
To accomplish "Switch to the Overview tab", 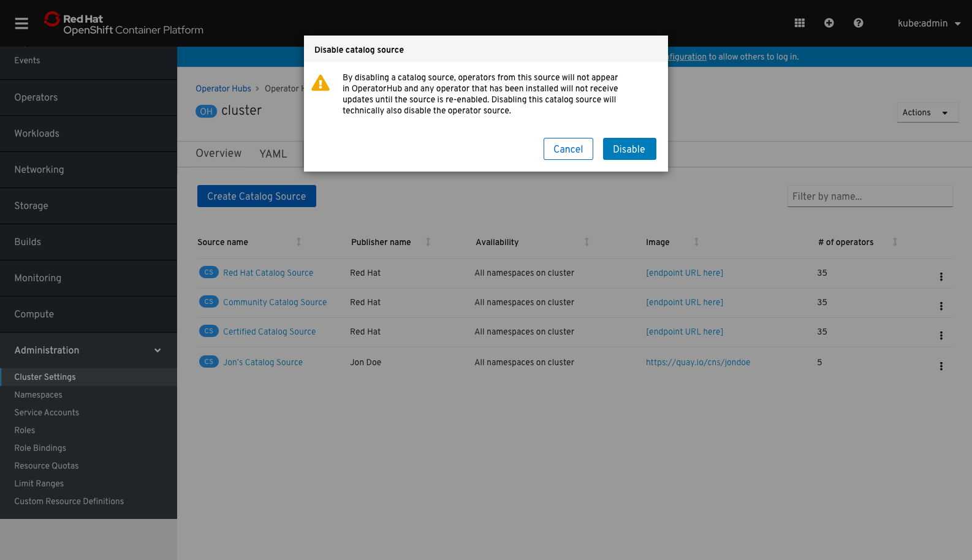I will pyautogui.click(x=219, y=153).
